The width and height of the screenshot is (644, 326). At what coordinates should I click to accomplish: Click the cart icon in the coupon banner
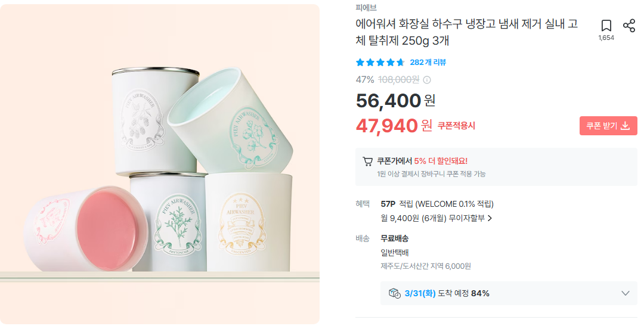pyautogui.click(x=368, y=161)
